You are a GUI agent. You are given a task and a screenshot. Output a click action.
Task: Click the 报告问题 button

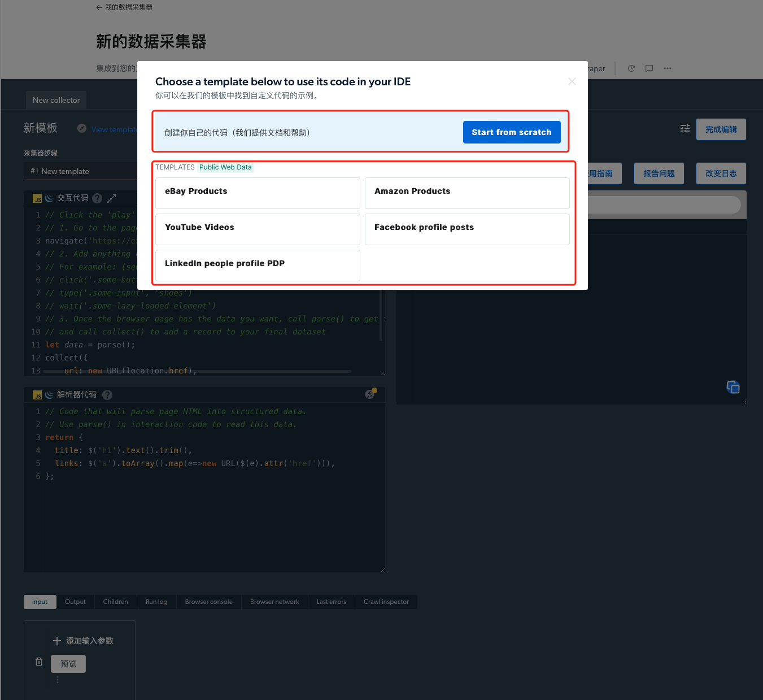tap(659, 173)
